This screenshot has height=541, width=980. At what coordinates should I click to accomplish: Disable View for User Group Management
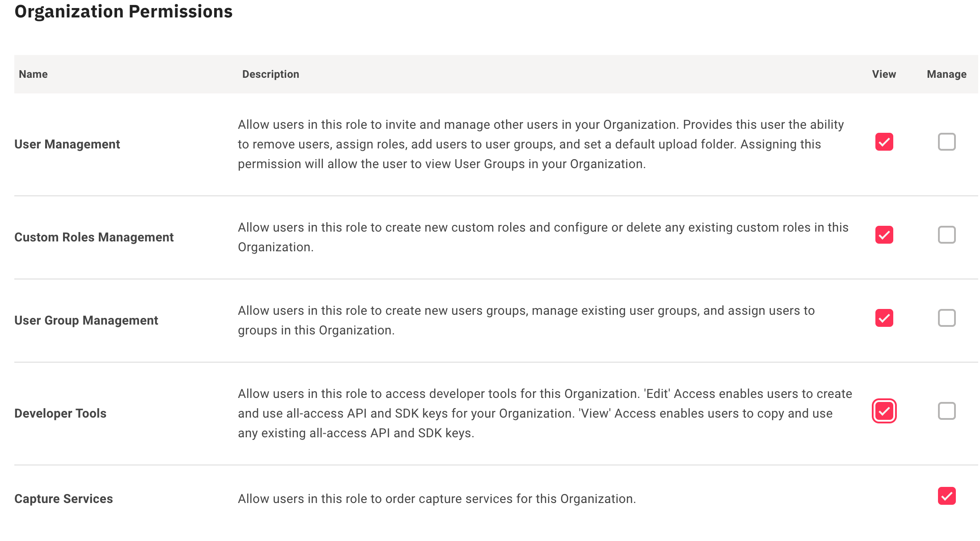[x=883, y=318]
